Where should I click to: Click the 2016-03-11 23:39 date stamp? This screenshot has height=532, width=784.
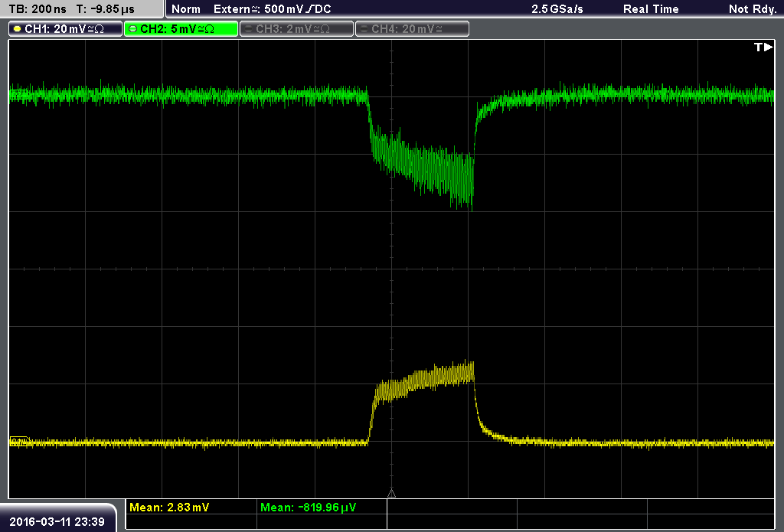pyautogui.click(x=57, y=522)
